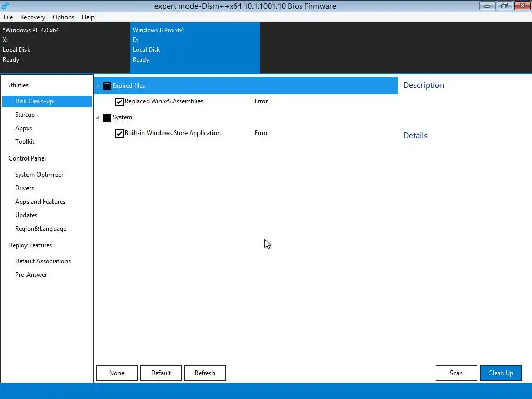Toggle the System group checkbox

[107, 118]
